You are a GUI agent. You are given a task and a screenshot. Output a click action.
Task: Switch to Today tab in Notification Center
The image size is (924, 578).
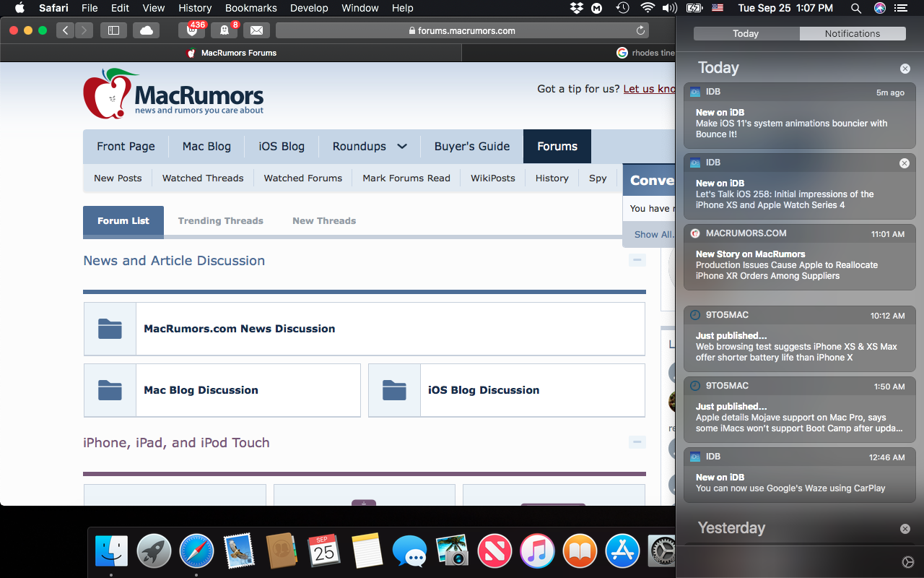(x=746, y=33)
